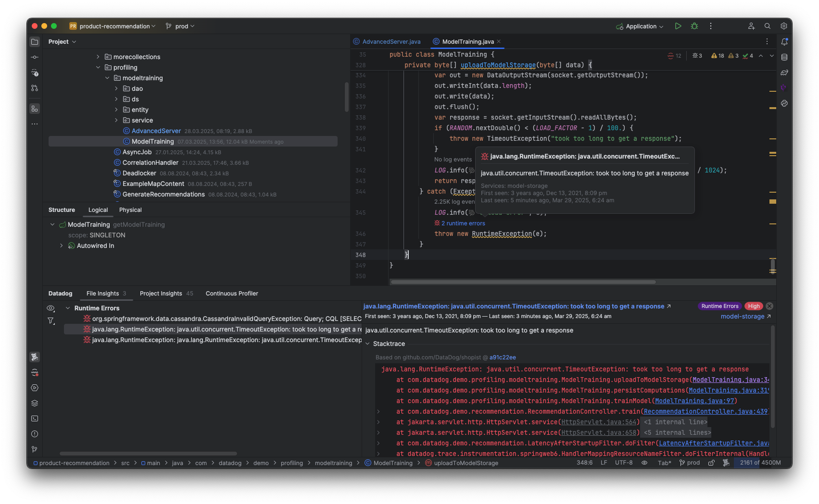Open ModelTraining.java:97 stacktrace link
Screen dimensions: 819x504
(694, 401)
